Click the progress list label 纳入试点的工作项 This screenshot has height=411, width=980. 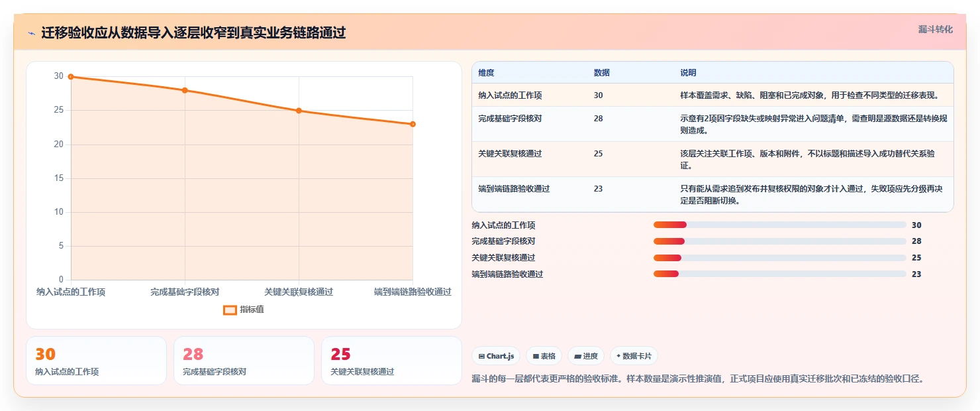point(503,225)
